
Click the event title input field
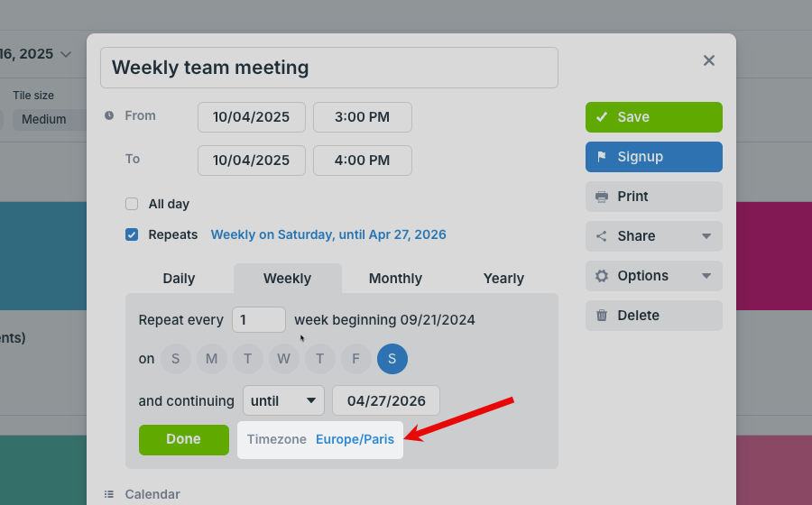[x=329, y=68]
